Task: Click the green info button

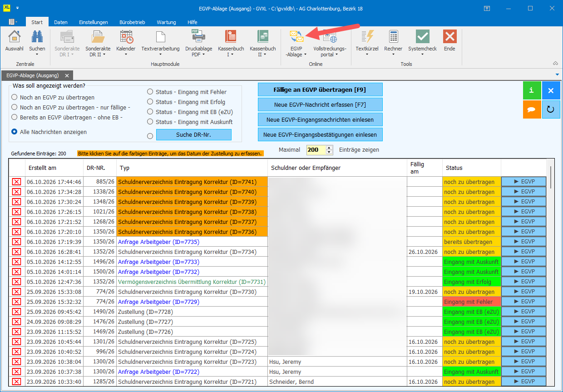Action: (x=532, y=90)
